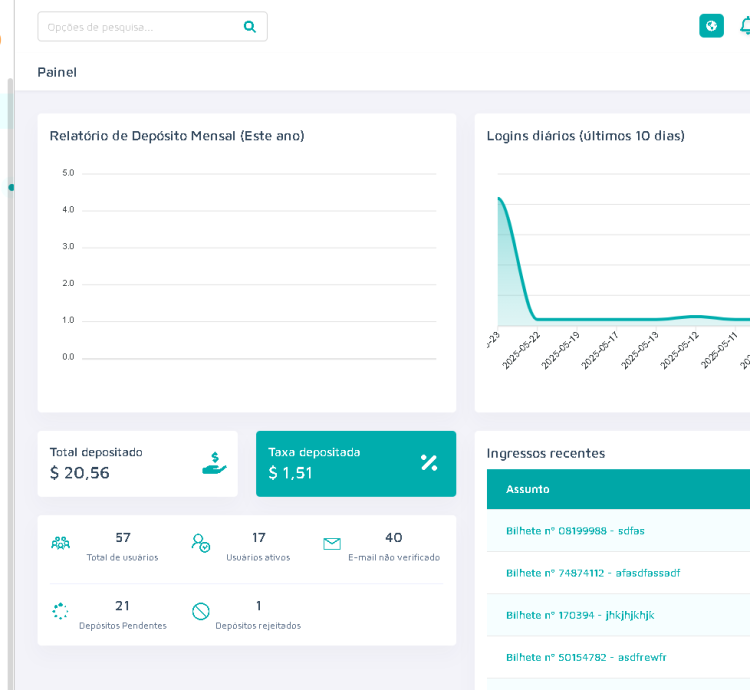The width and height of the screenshot is (750, 690).
Task: Click the Total de usuários group icon
Action: click(61, 543)
